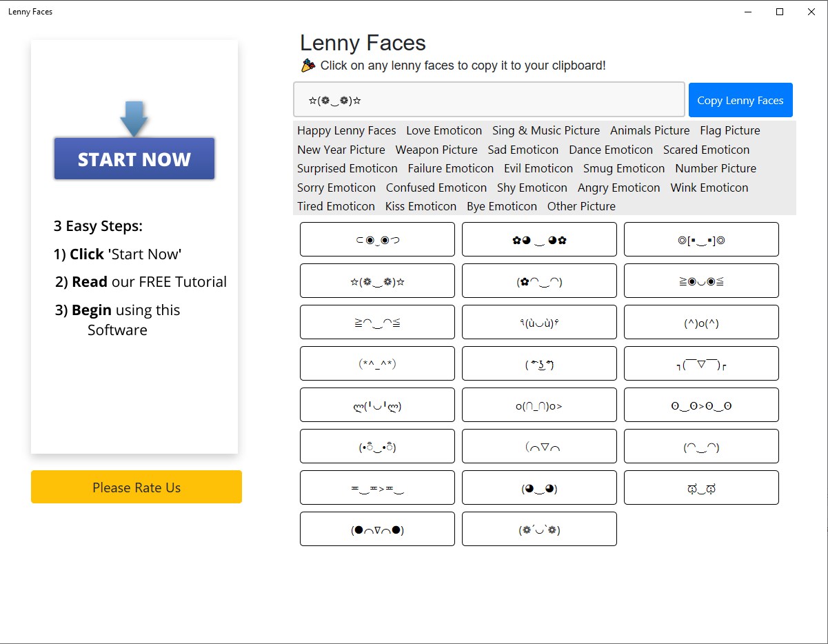Maximize the Lenny Faces window

(x=780, y=12)
